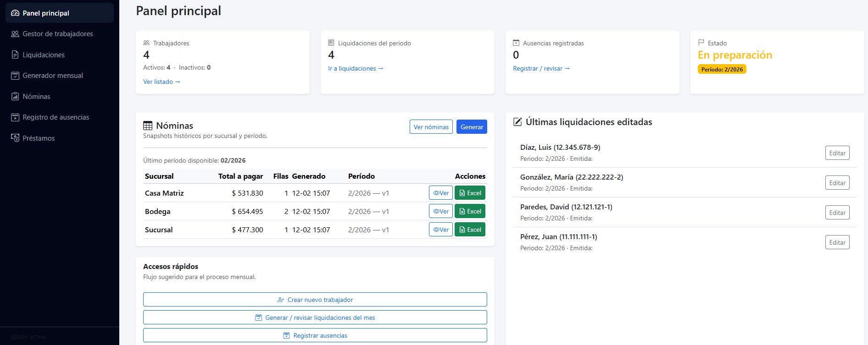
Task: Go to Ir a liquidaciones link
Action: [356, 68]
